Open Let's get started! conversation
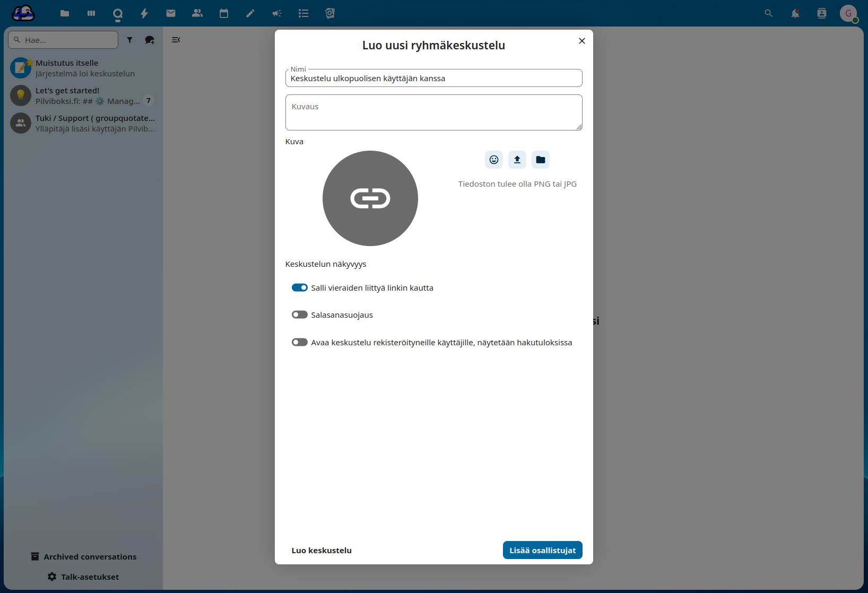Viewport: 868px width, 593px height. point(83,95)
